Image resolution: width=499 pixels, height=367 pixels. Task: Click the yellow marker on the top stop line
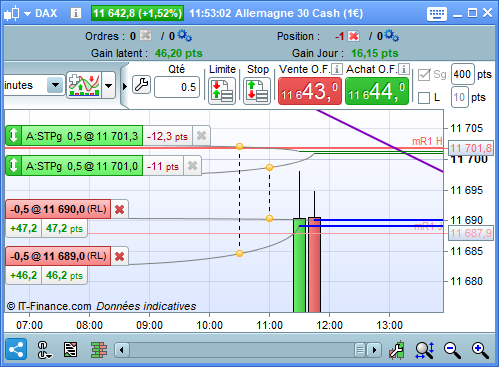[x=239, y=146]
